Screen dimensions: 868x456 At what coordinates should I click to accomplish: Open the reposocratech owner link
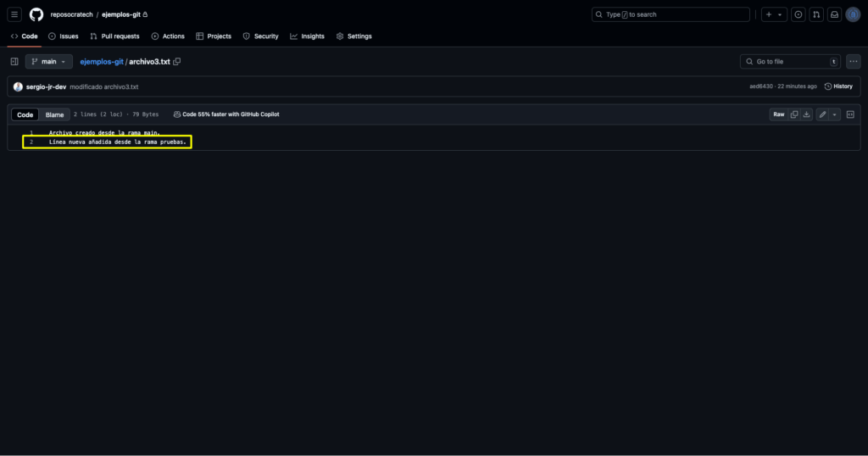[71, 15]
